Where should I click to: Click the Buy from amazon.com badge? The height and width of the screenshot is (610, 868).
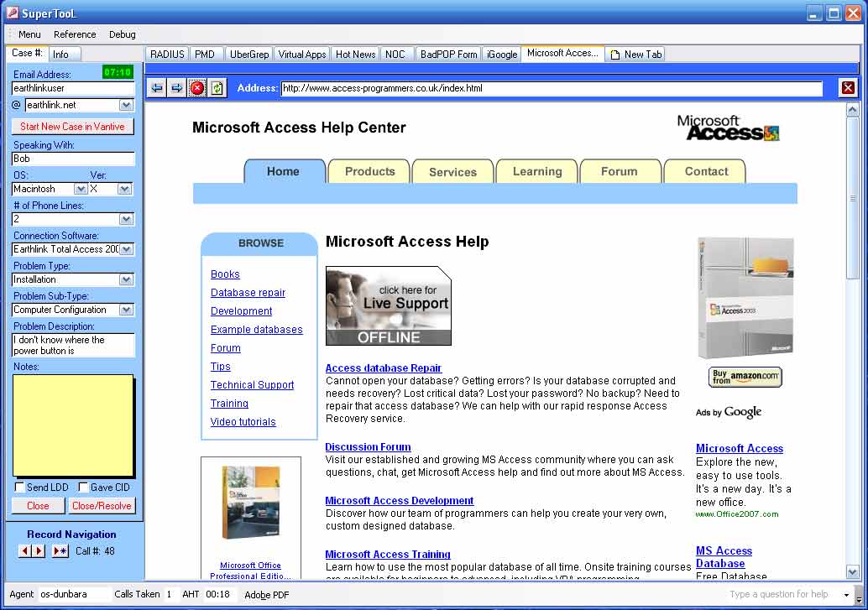point(745,377)
